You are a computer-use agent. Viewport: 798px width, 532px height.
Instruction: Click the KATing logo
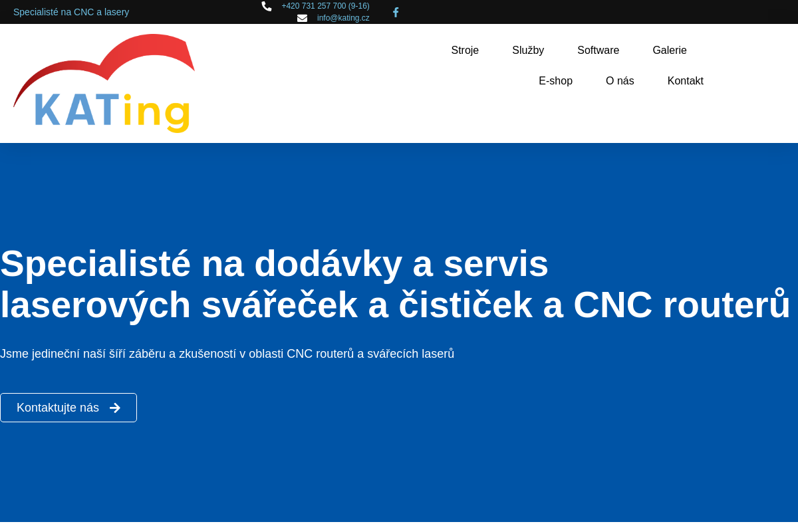coord(104,83)
